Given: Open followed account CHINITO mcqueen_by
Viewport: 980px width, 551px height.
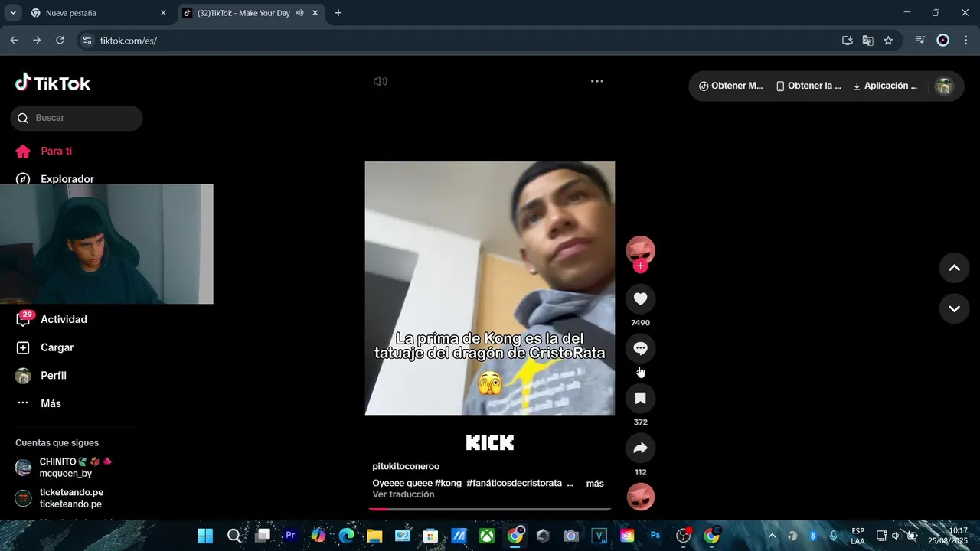Looking at the screenshot, I should pos(65,468).
